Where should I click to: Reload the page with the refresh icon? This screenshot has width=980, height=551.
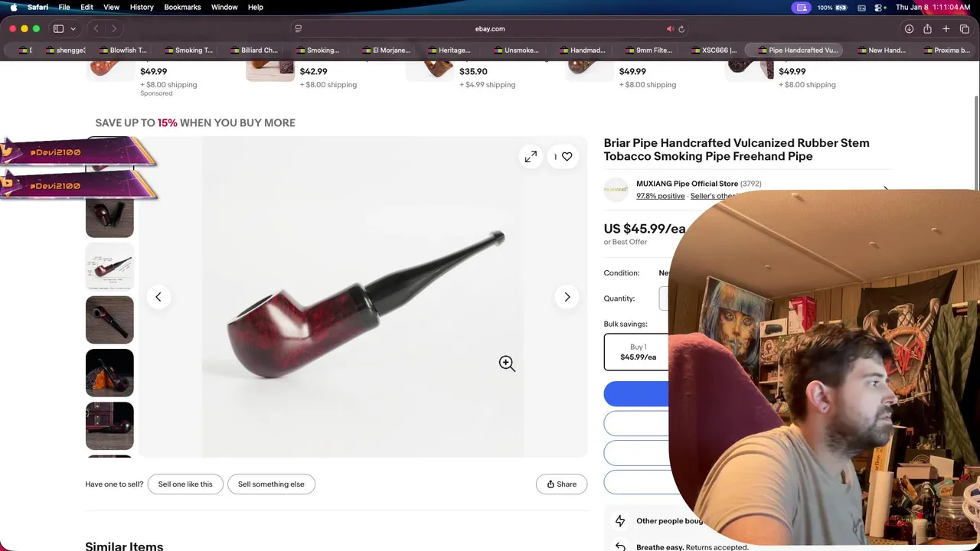pyautogui.click(x=681, y=29)
